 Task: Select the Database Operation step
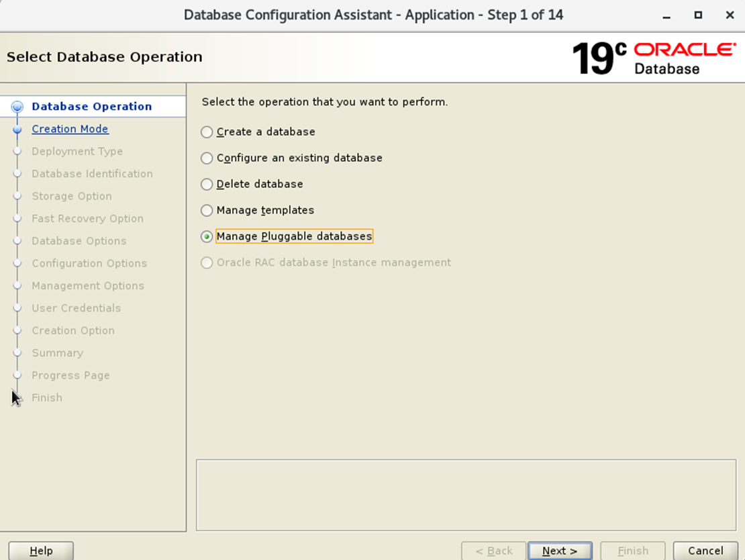coord(92,107)
